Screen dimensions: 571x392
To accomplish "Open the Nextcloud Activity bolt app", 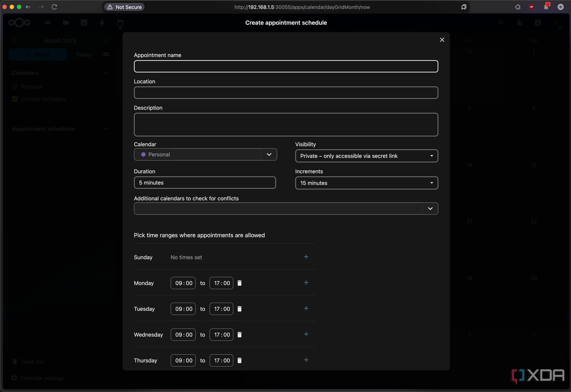I will pos(102,23).
